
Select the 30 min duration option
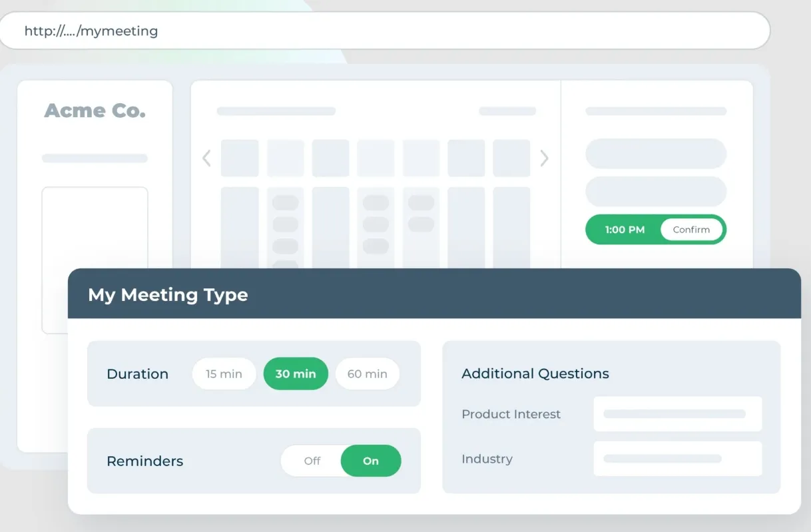point(296,374)
